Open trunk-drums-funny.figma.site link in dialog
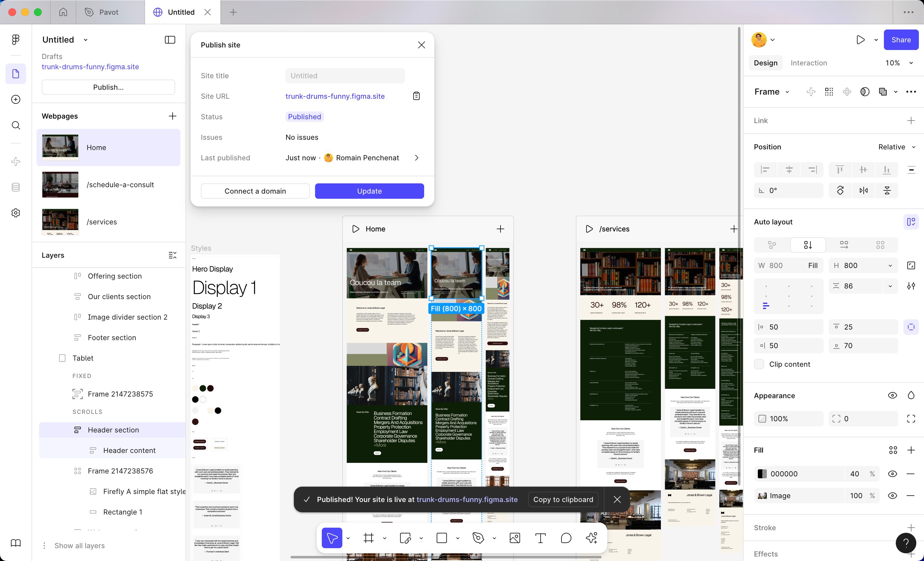 pyautogui.click(x=335, y=96)
